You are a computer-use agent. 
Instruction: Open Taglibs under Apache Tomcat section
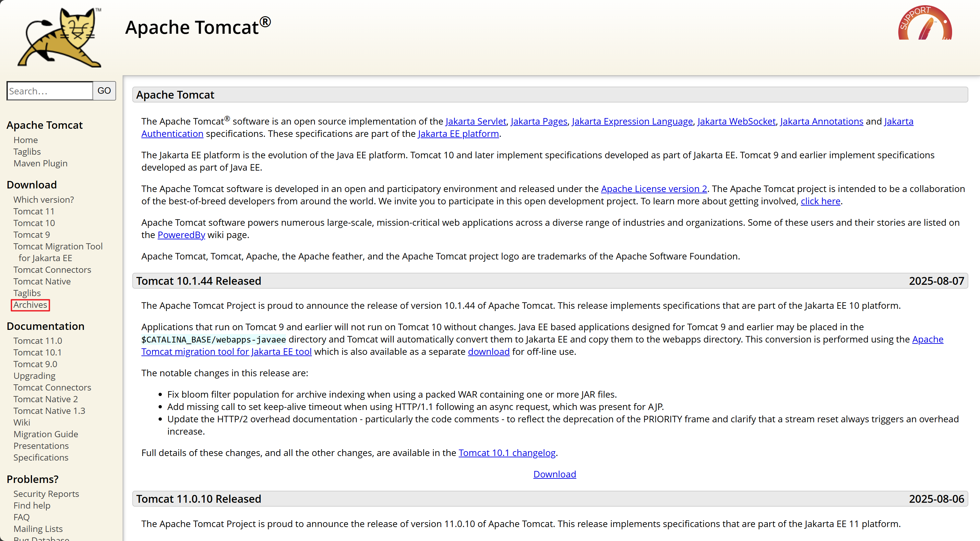(x=27, y=152)
